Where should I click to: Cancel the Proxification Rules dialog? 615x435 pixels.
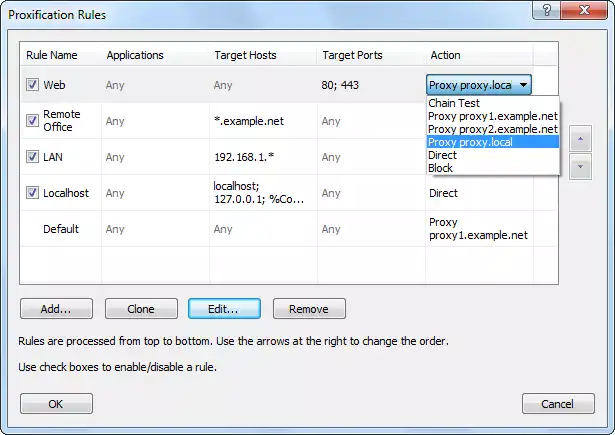(x=558, y=404)
